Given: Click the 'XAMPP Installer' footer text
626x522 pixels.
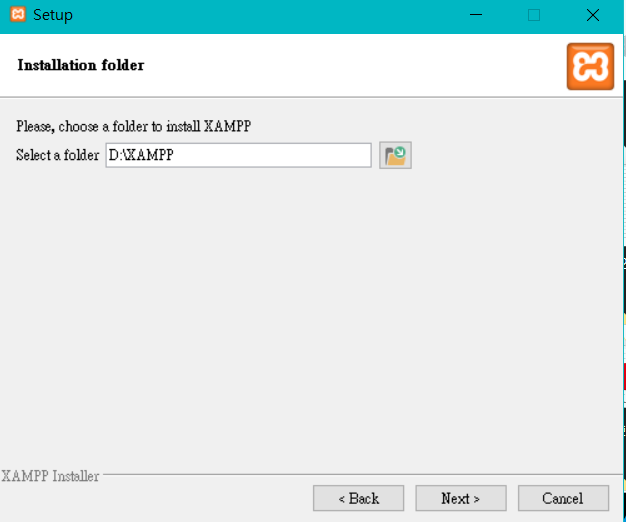Looking at the screenshot, I should pos(50,476).
